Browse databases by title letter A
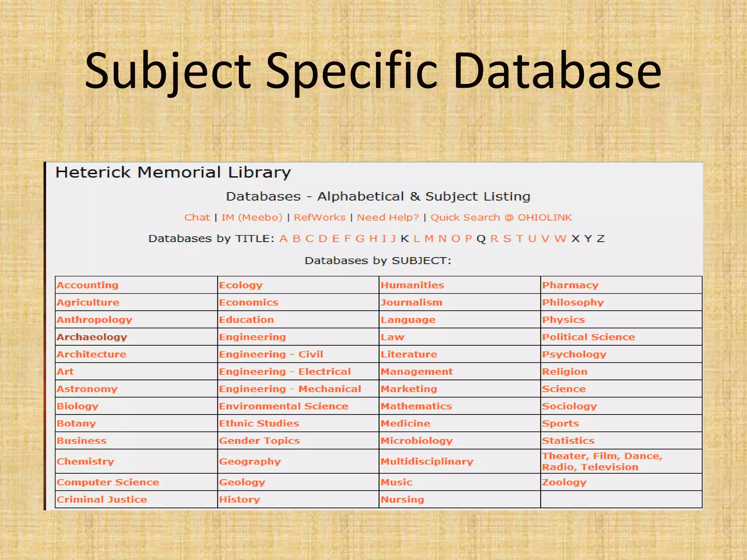 tap(283, 238)
